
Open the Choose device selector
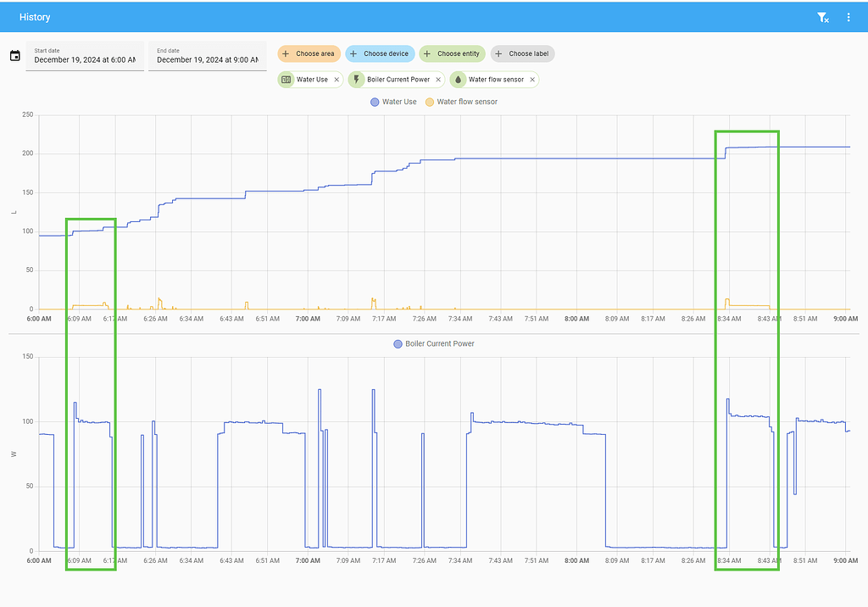click(x=380, y=53)
